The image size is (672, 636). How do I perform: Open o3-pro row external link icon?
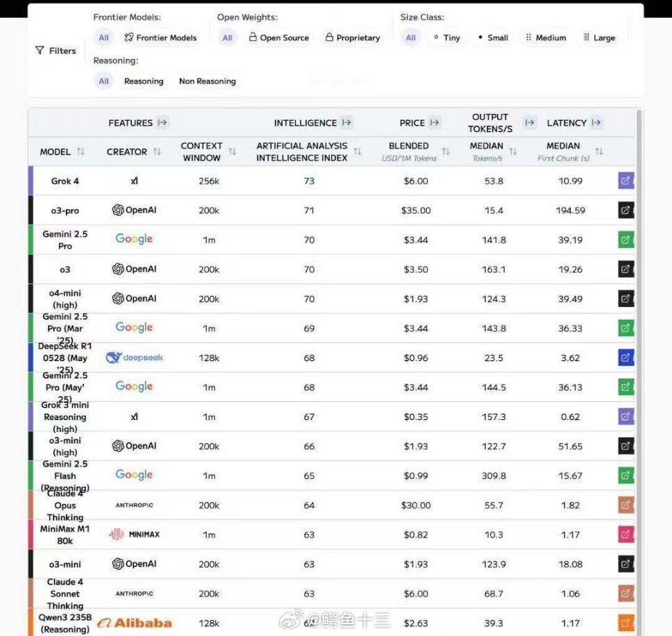[x=625, y=210]
